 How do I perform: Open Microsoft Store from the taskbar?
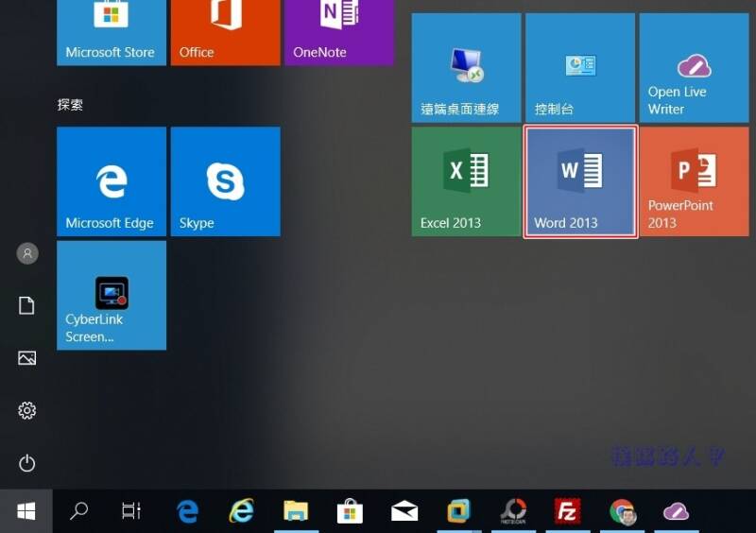[x=350, y=511]
